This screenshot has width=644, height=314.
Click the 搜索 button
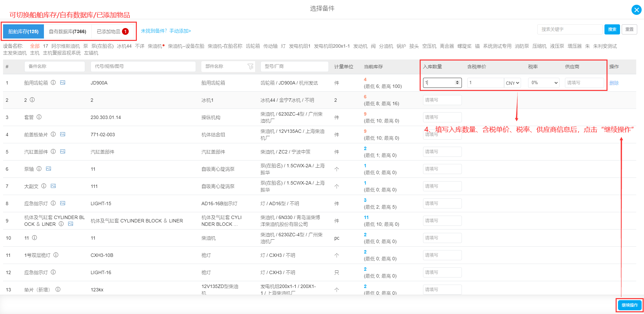(612, 29)
